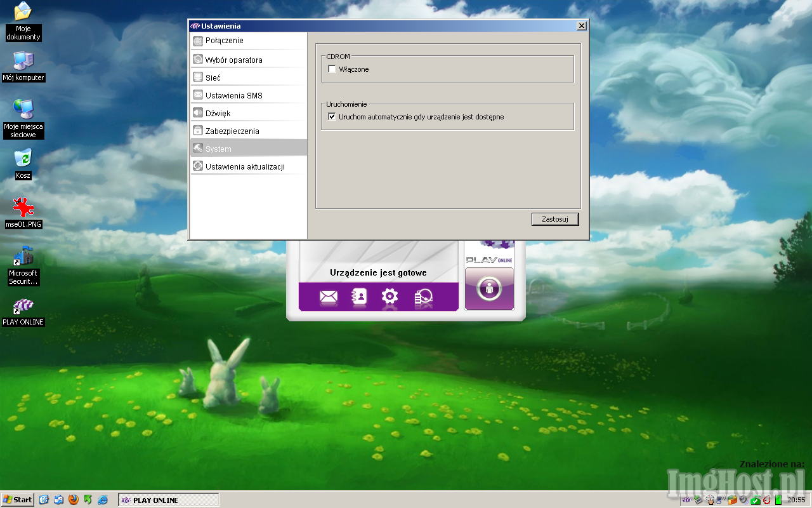
Task: Switch to the Połączenie settings section
Action: (248, 41)
